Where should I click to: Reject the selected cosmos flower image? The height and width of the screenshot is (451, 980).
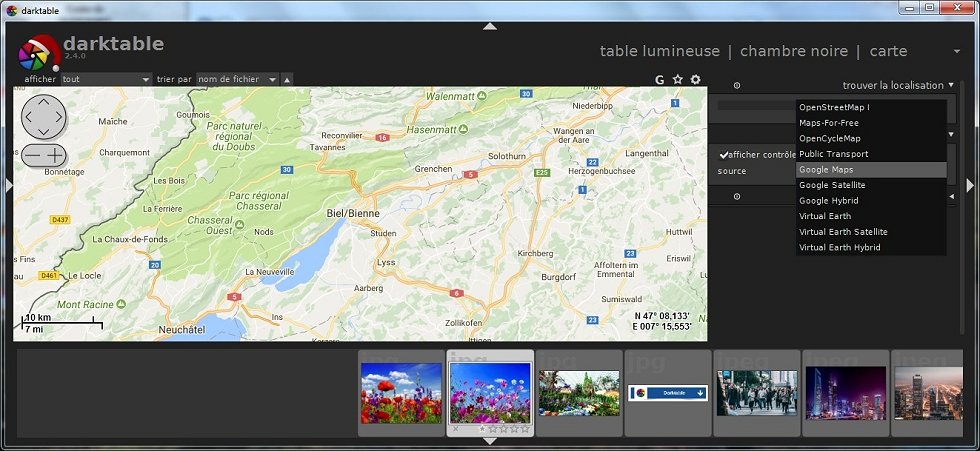pos(456,429)
